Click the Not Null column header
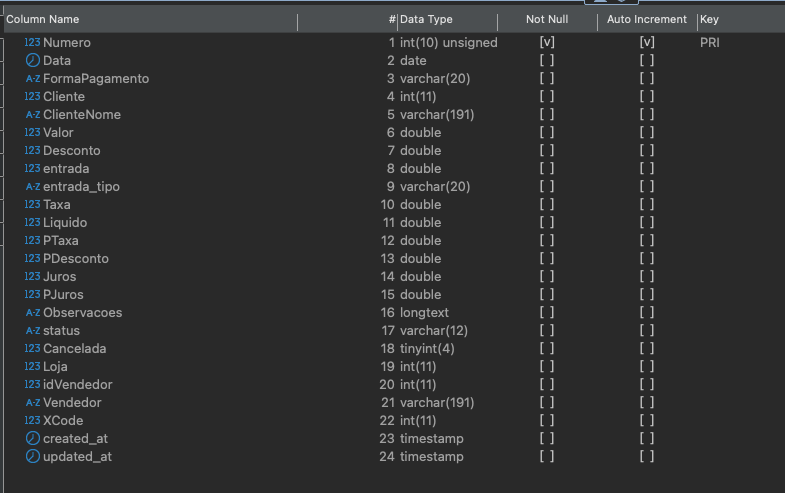 click(546, 20)
